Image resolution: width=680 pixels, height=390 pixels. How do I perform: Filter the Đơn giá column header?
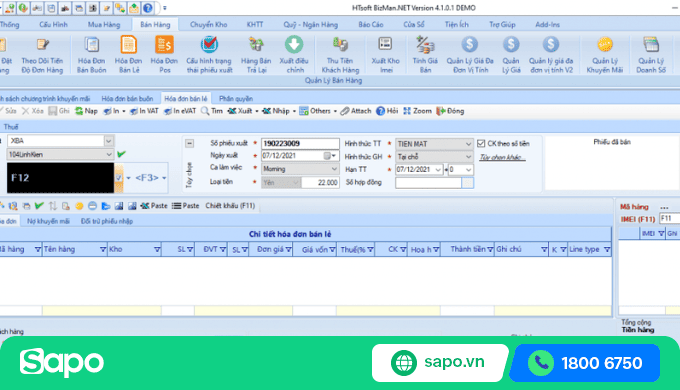[x=288, y=249]
